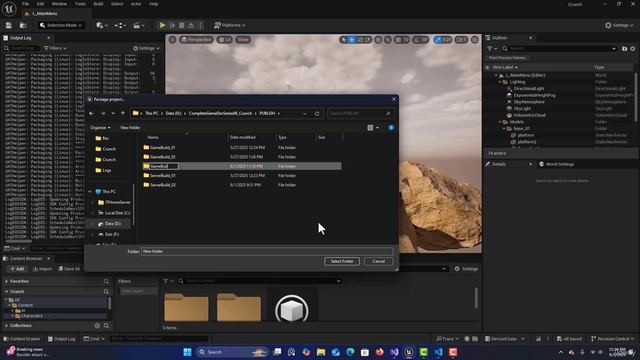This screenshot has width=640, height=360.
Task: Select VolumetricCloud in the Outliner
Action: click(x=529, y=115)
